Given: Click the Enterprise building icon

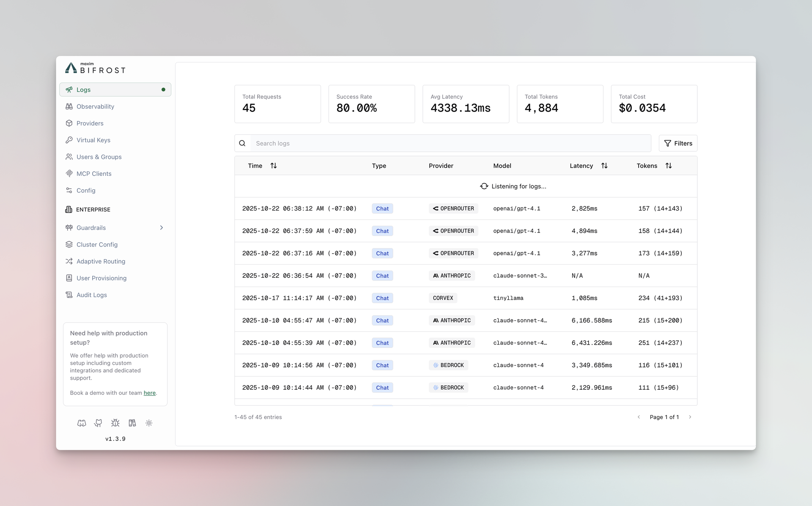Looking at the screenshot, I should coord(69,210).
